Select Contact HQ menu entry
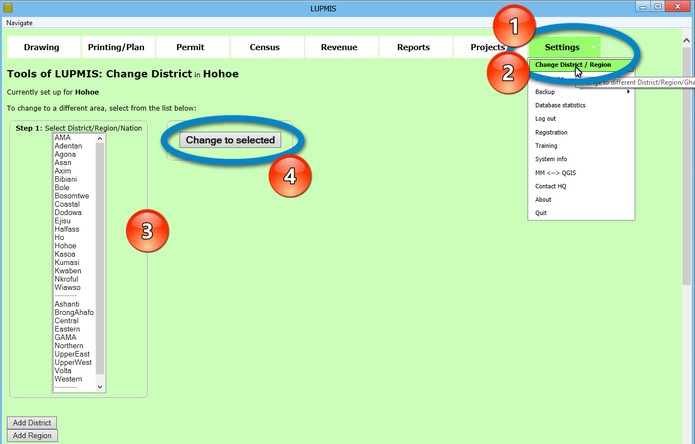The width and height of the screenshot is (695, 444). coord(581,187)
